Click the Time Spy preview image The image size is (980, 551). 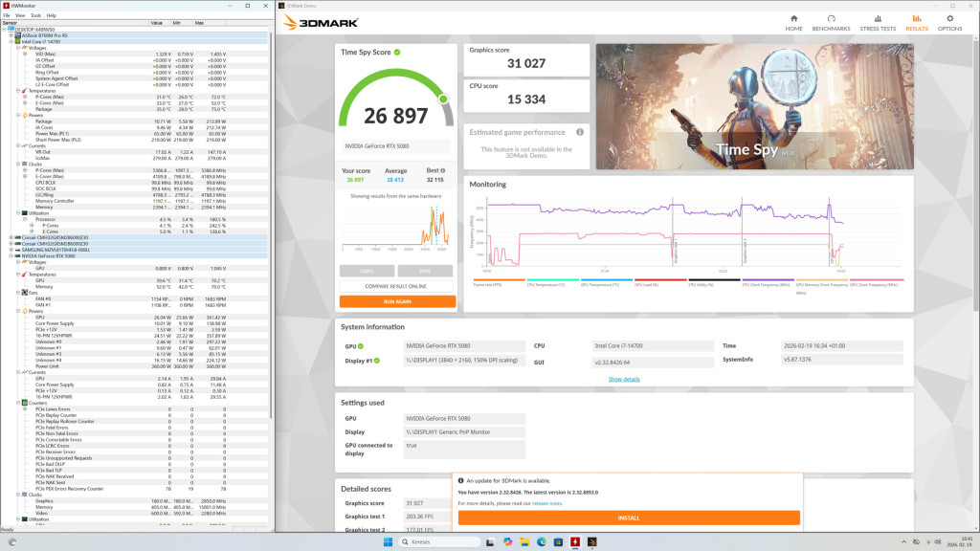point(754,106)
